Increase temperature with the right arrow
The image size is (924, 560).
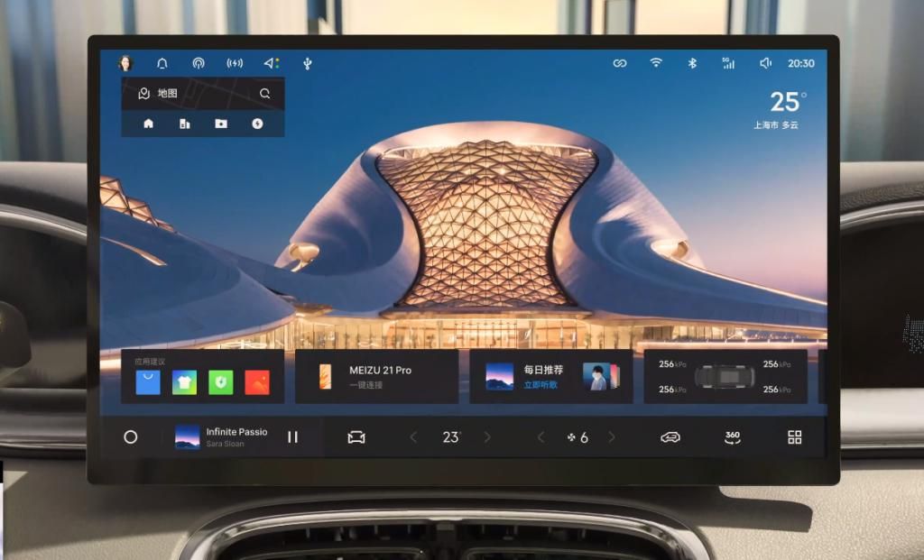click(x=487, y=437)
